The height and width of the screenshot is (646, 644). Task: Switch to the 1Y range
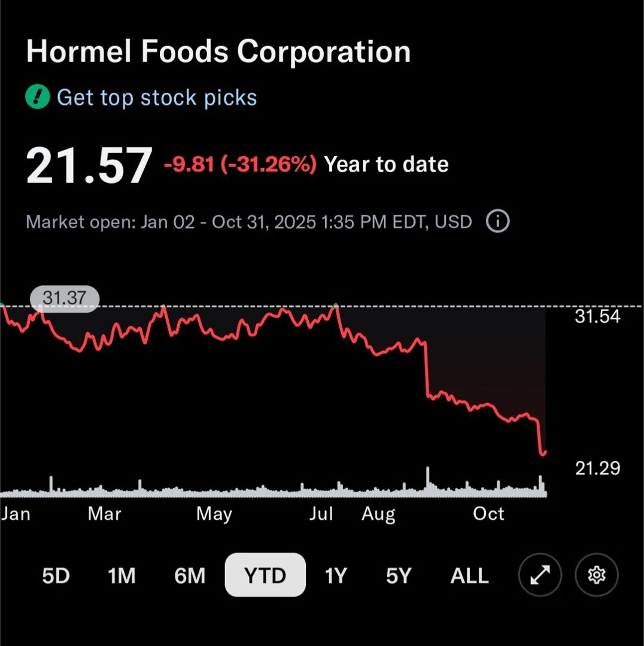tap(336, 575)
